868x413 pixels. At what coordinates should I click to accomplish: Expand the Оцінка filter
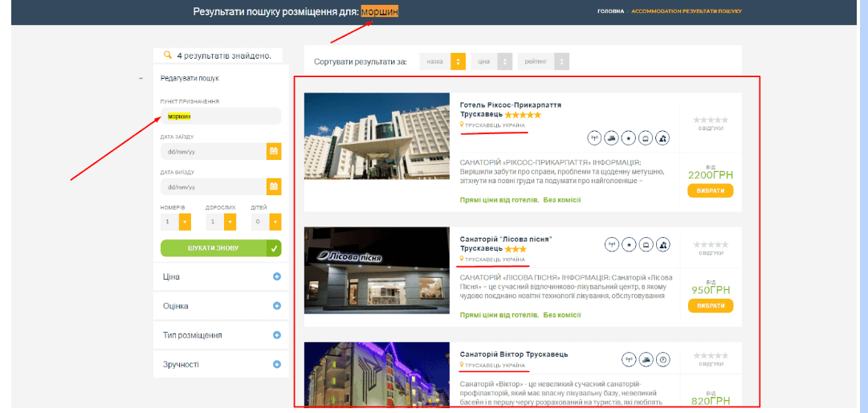tap(277, 306)
